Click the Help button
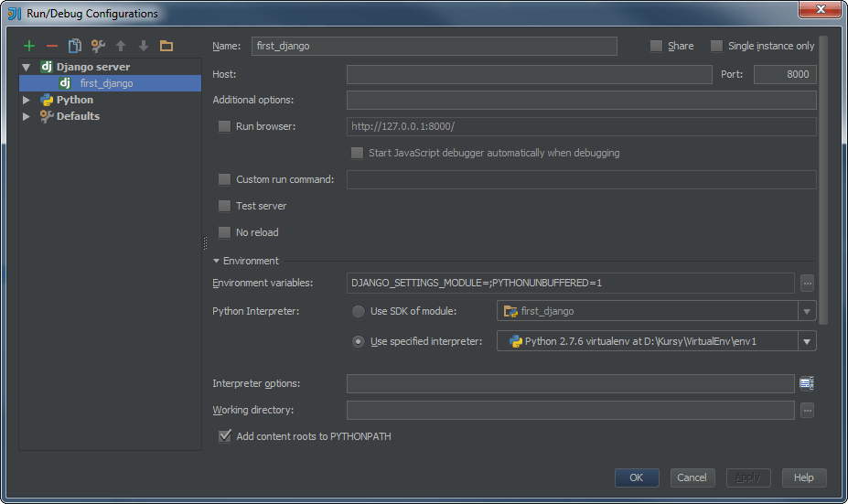The height and width of the screenshot is (504, 848). click(804, 477)
